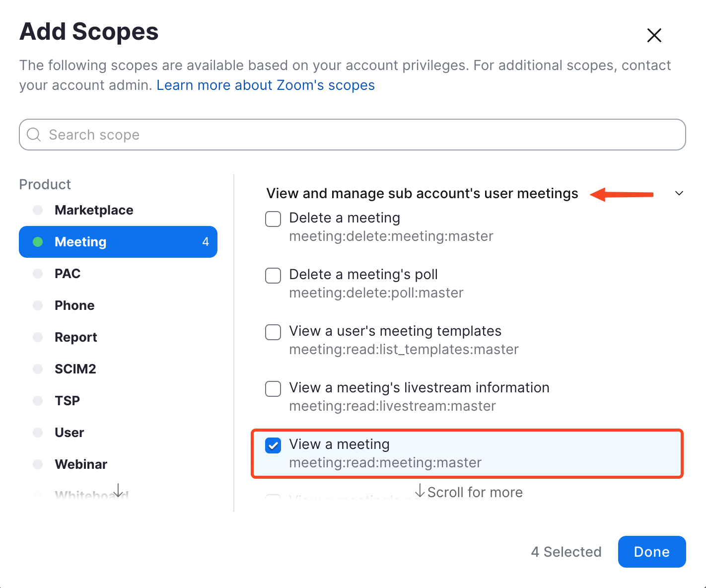Image resolution: width=706 pixels, height=588 pixels.
Task: Select the Webinar product
Action: coord(118,464)
